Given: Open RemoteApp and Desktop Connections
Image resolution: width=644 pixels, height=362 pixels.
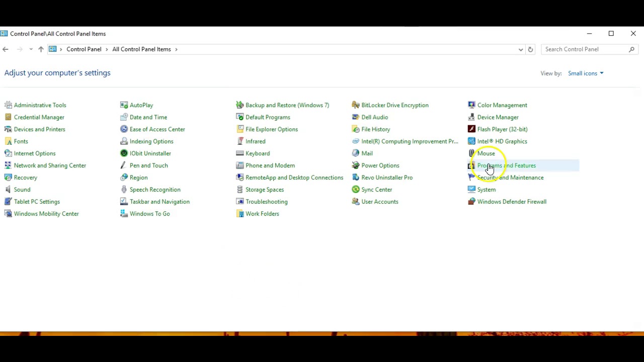Looking at the screenshot, I should (x=294, y=177).
